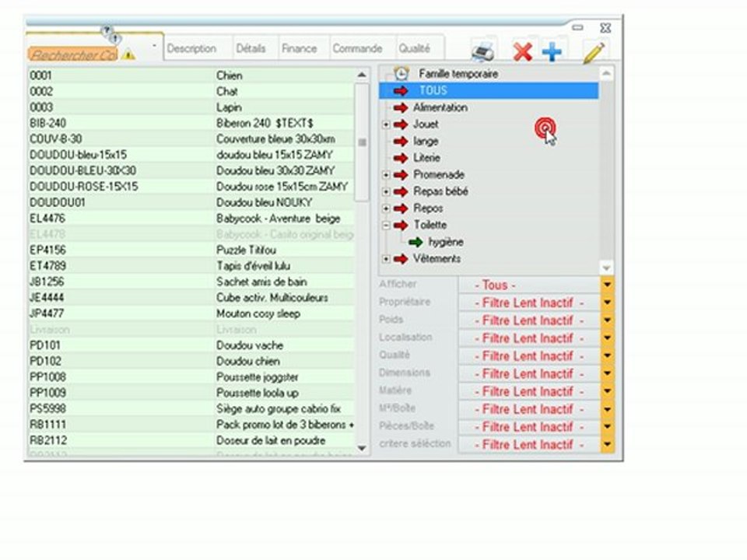The image size is (747, 560).
Task: Select the PS5998 Siège auto groupe row
Action: point(191,408)
